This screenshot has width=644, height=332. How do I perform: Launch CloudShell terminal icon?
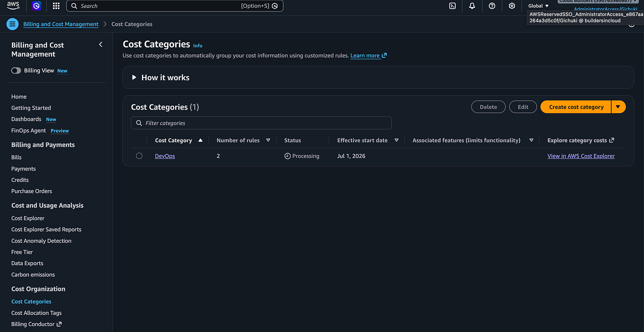[452, 6]
